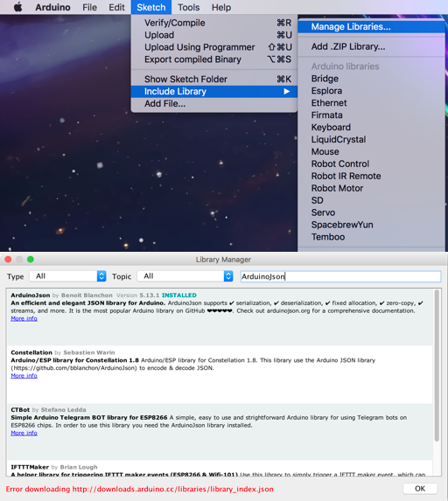
Task: Open the Type filter dropdown
Action: 67,276
